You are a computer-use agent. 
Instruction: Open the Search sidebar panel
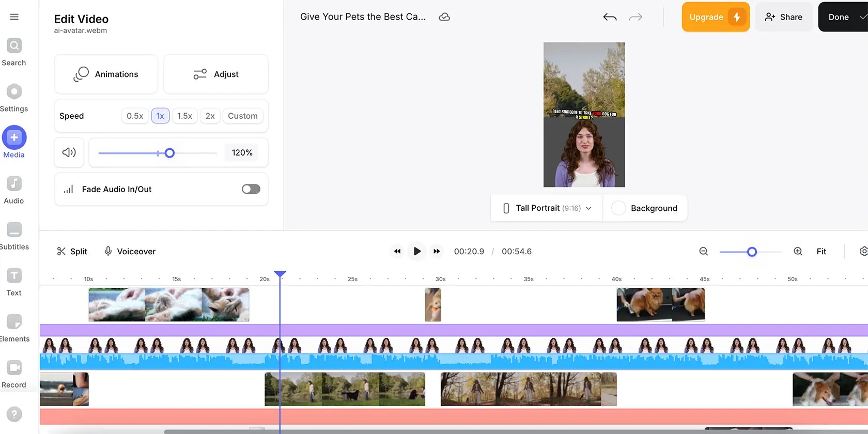14,52
